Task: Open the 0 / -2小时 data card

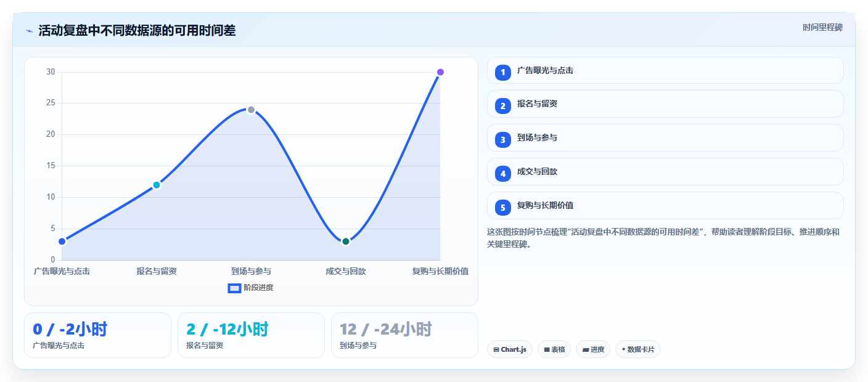Action: click(x=97, y=335)
